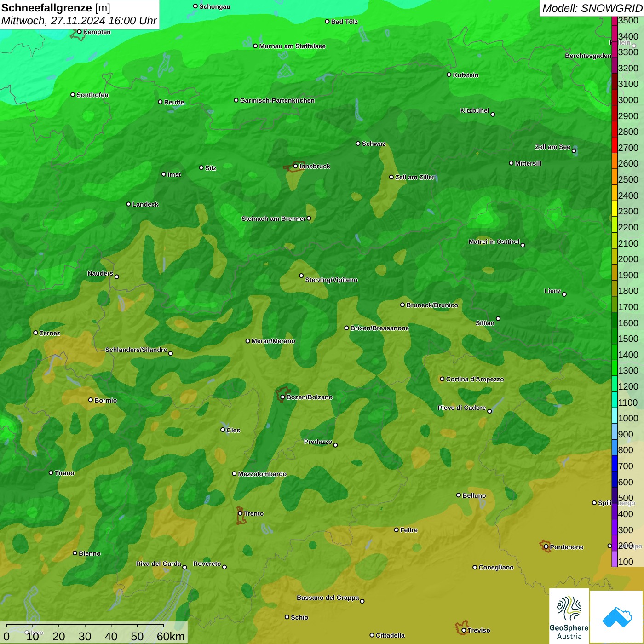
Task: Click the Cles label
Action: pyautogui.click(x=233, y=430)
